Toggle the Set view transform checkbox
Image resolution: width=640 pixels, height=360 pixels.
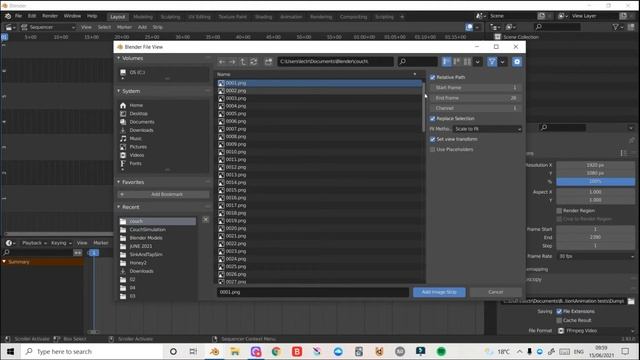click(x=433, y=139)
